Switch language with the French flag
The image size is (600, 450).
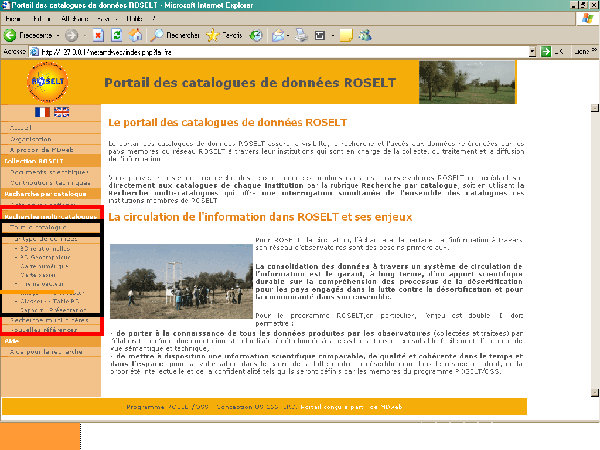42,112
